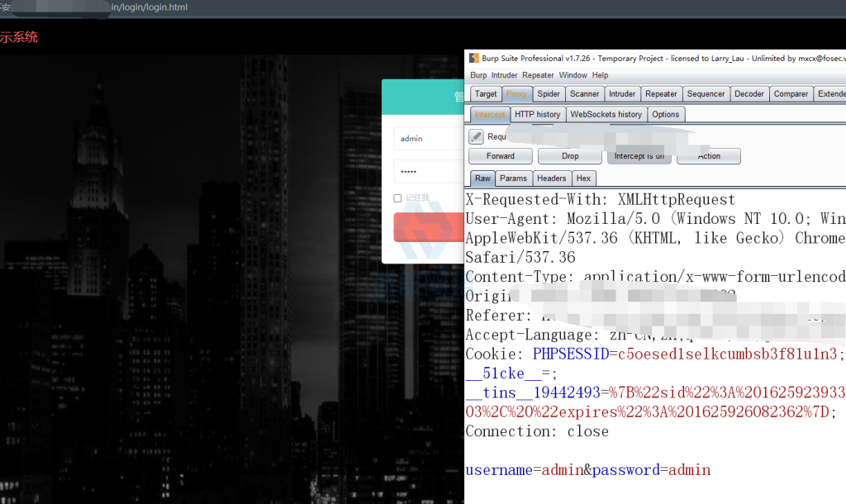This screenshot has width=846, height=504.
Task: Switch to the WebSockets history tab
Action: [606, 115]
